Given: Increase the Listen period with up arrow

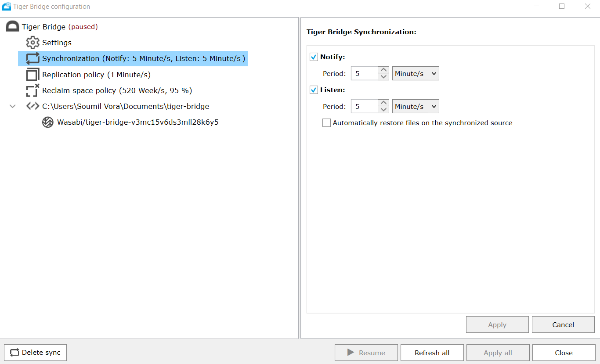Looking at the screenshot, I should tap(383, 103).
